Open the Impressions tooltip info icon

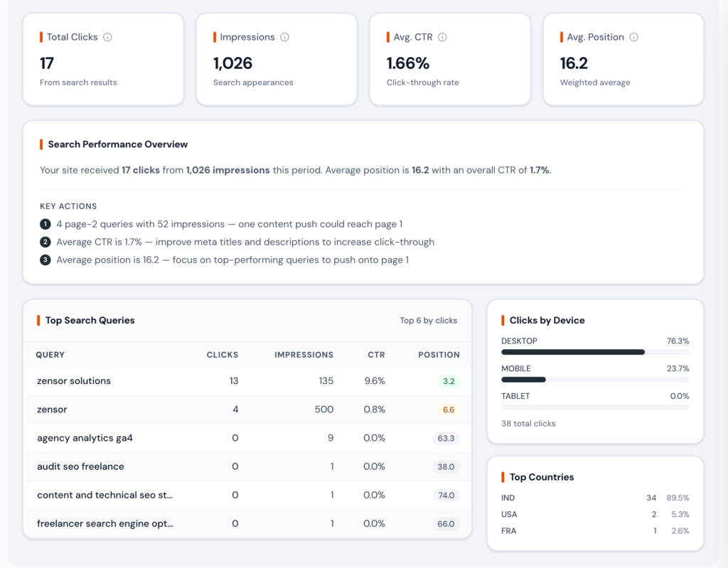click(x=286, y=37)
